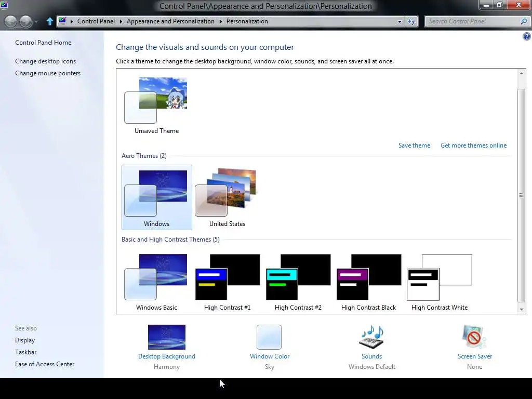Open Ease of Access Center link
Viewport: 532px width, 399px height.
coord(45,364)
